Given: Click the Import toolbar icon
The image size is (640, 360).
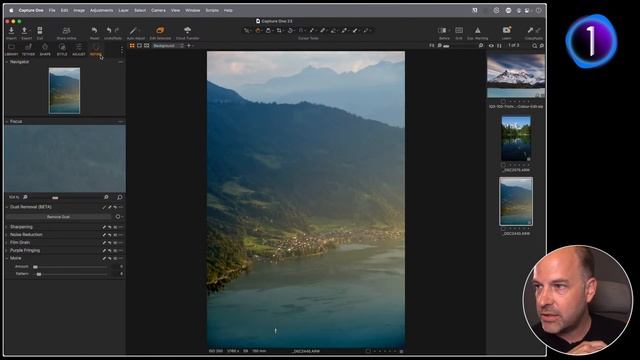Looking at the screenshot, I should point(11,31).
